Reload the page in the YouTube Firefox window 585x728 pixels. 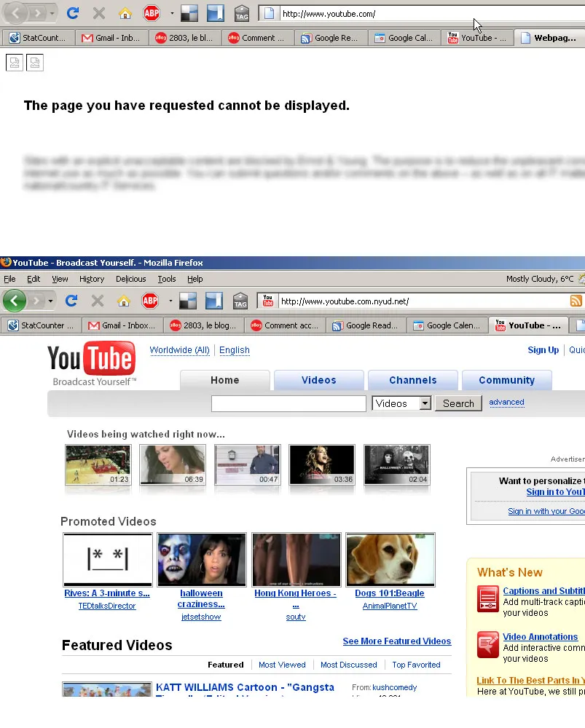[71, 301]
